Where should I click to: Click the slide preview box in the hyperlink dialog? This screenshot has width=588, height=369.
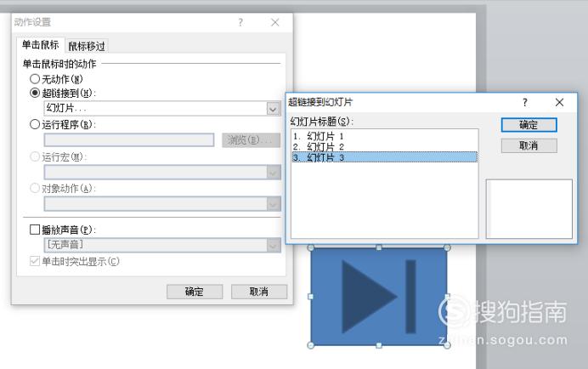529,208
